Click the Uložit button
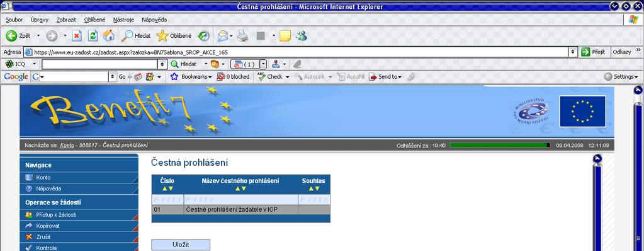 click(181, 245)
